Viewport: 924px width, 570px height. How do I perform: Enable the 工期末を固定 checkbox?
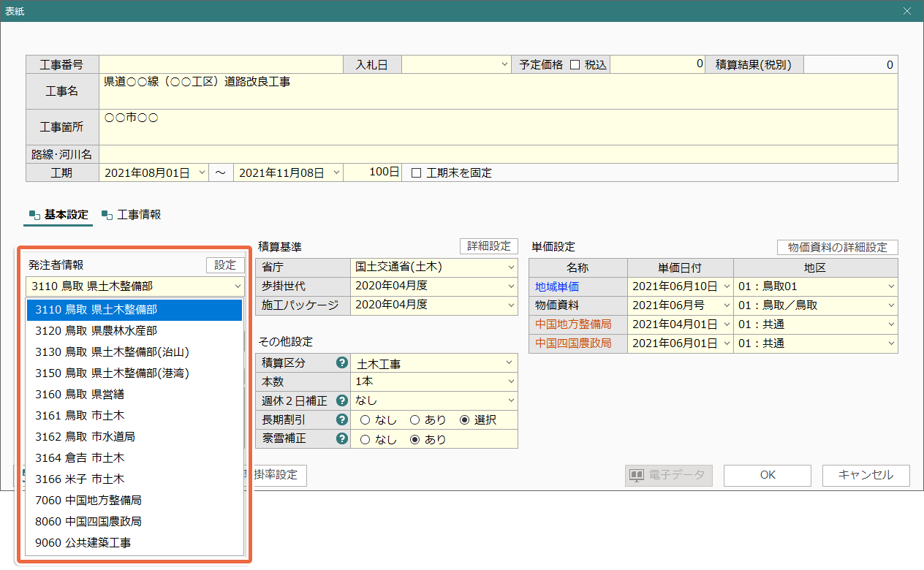tap(417, 173)
